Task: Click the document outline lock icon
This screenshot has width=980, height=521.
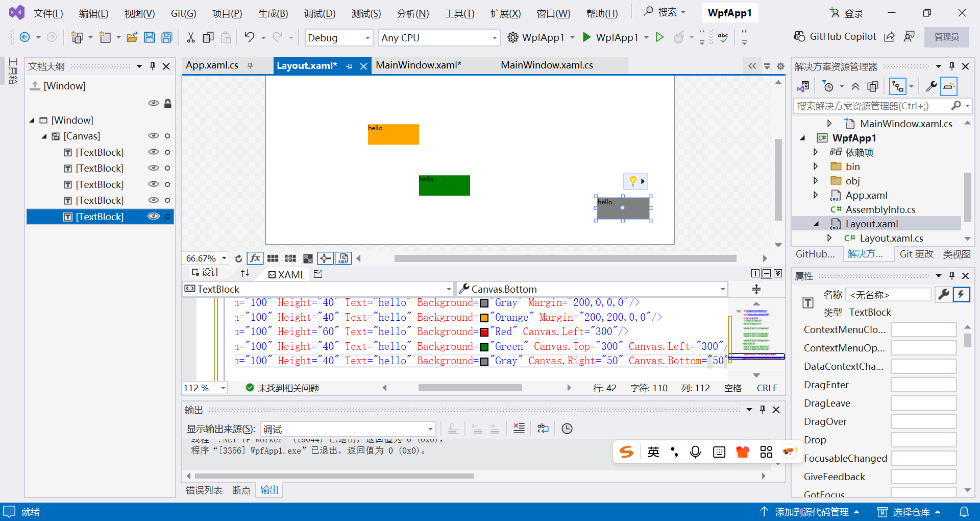Action: tap(168, 103)
